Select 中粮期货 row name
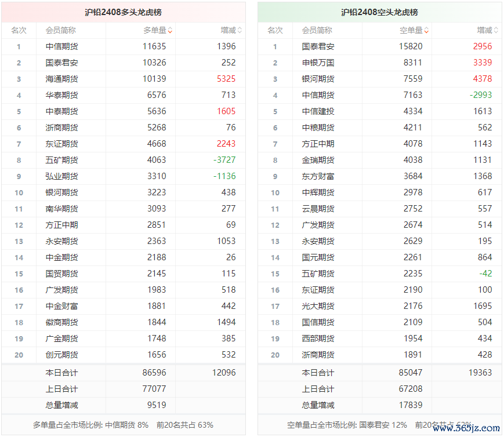The height and width of the screenshot is (437, 504). pos(318,128)
